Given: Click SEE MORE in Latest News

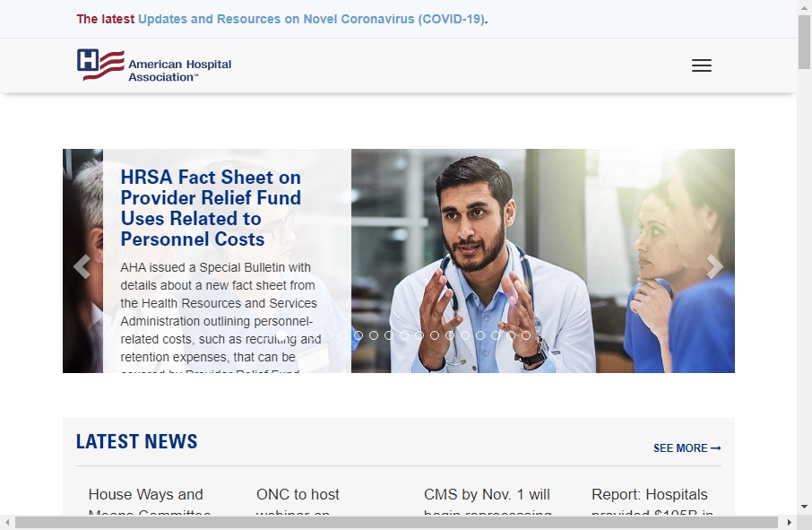Looking at the screenshot, I should (x=687, y=448).
